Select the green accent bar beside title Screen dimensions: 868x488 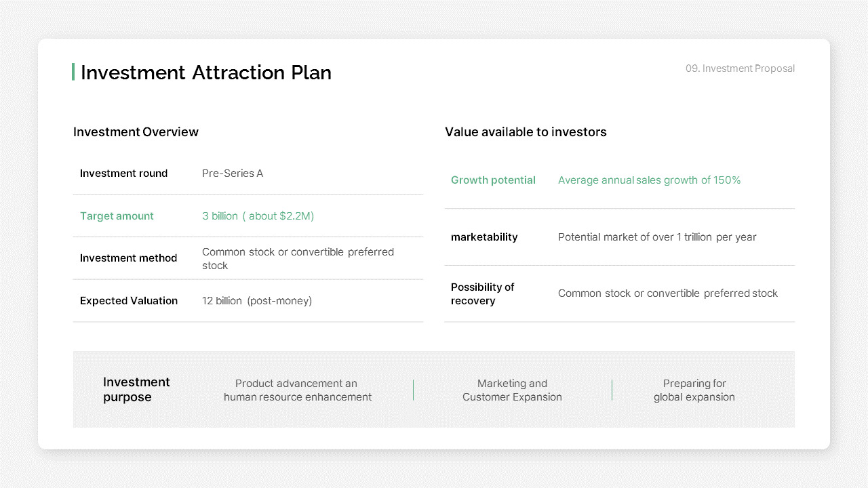pyautogui.click(x=73, y=72)
